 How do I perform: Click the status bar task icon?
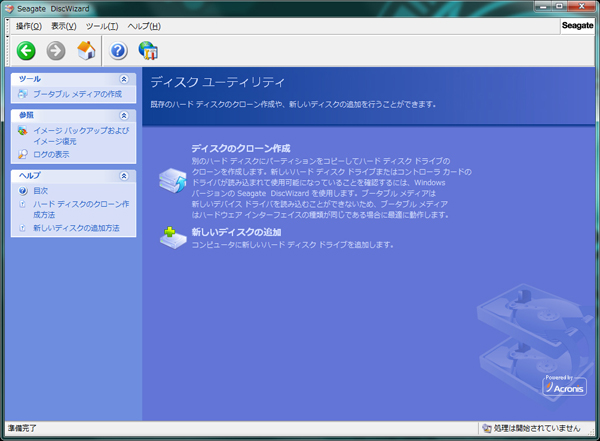point(487,428)
